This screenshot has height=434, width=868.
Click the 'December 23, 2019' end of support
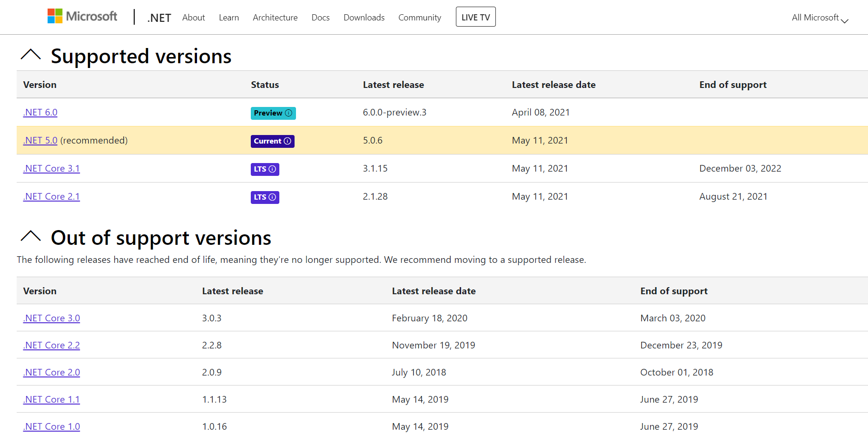(681, 346)
